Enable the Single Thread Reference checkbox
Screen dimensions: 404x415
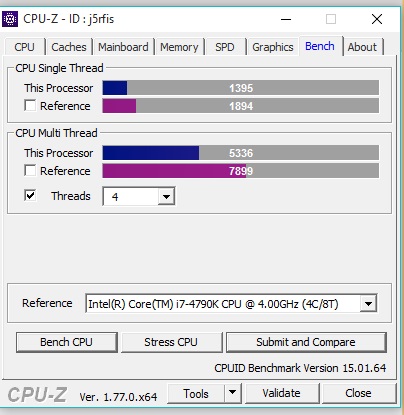click(x=30, y=106)
